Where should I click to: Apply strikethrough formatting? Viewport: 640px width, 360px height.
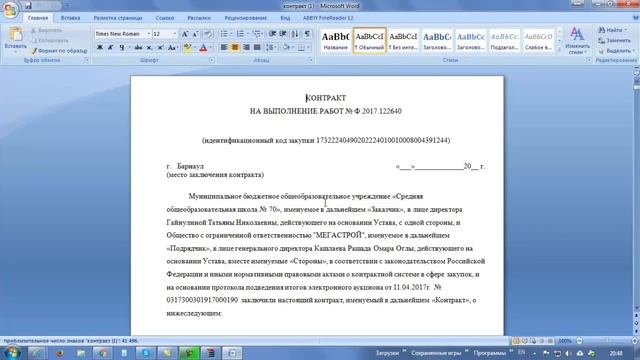pos(138,48)
